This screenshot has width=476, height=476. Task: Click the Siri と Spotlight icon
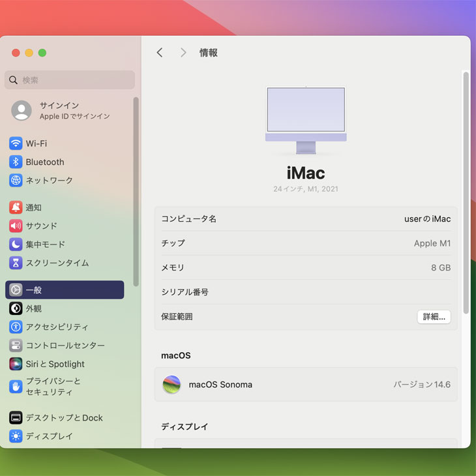click(x=16, y=364)
